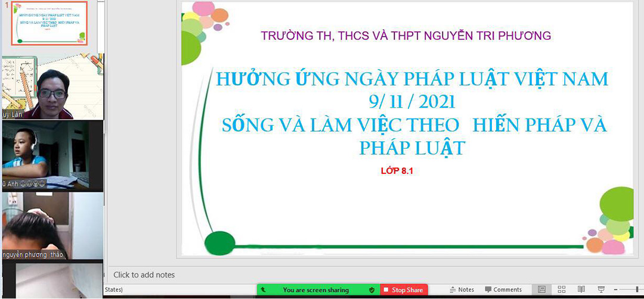Click the language indicator 'States)' in the status bar

[113, 289]
